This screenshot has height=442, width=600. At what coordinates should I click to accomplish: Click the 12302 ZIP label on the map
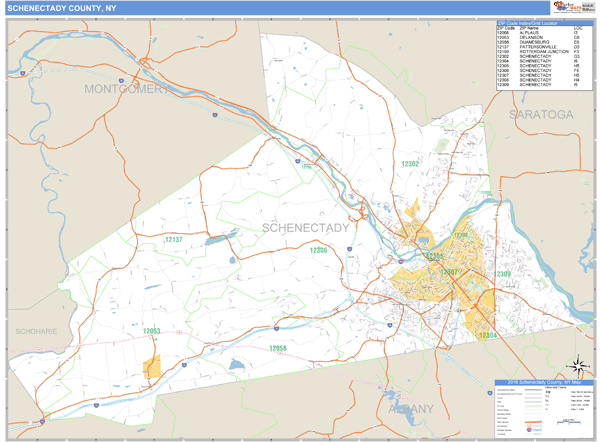point(410,164)
